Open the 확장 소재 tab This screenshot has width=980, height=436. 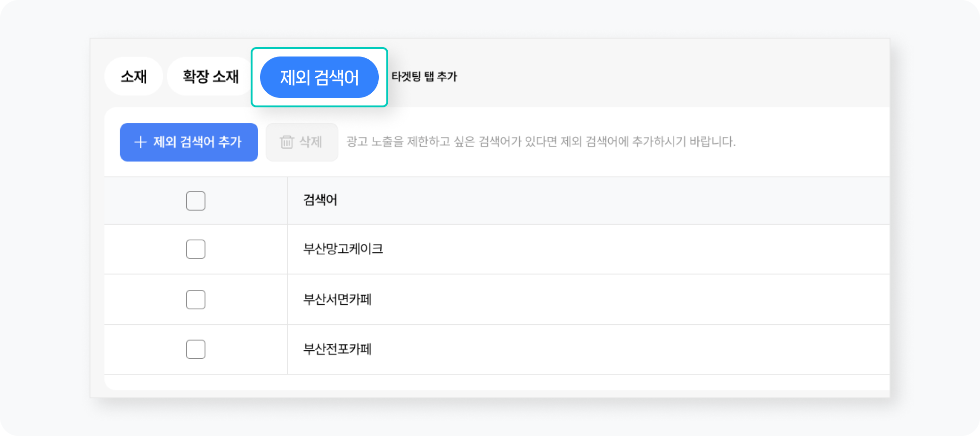coord(211,76)
